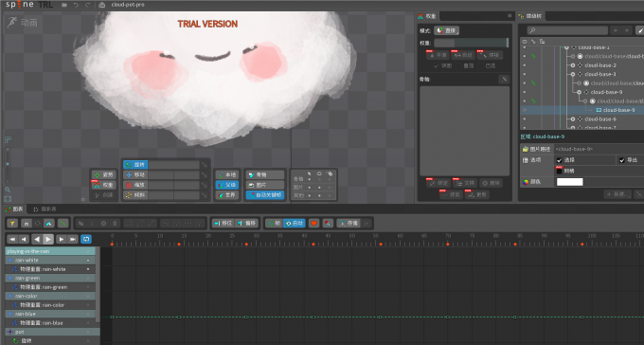Click the Shift (移位) button
The height and width of the screenshot is (345, 644).
224,224
